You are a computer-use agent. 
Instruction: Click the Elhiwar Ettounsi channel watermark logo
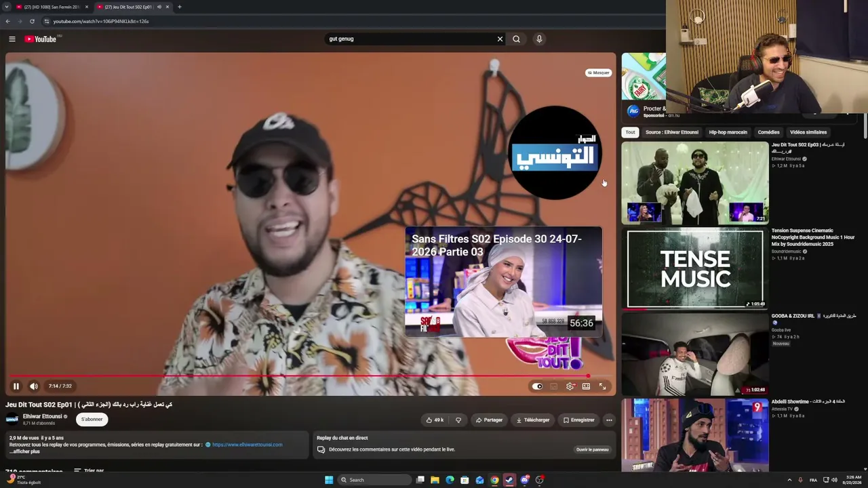pyautogui.click(x=555, y=152)
